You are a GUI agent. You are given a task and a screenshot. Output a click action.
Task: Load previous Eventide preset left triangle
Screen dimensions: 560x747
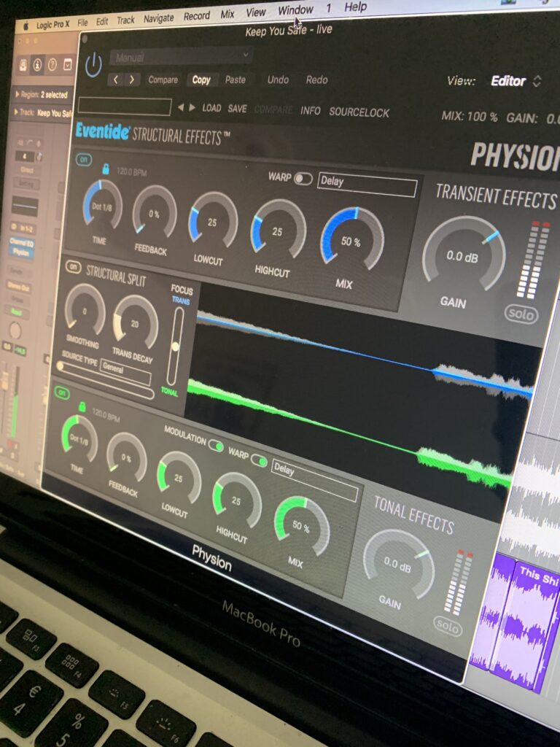[x=181, y=108]
